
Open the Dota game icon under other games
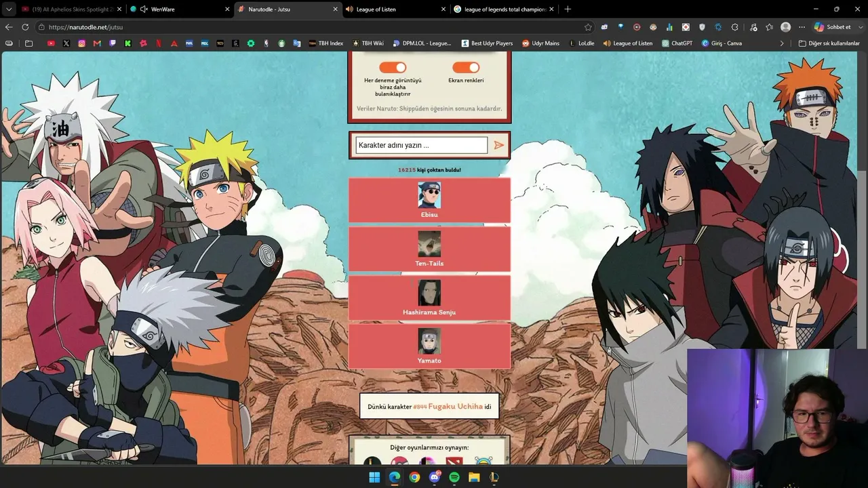tap(456, 462)
